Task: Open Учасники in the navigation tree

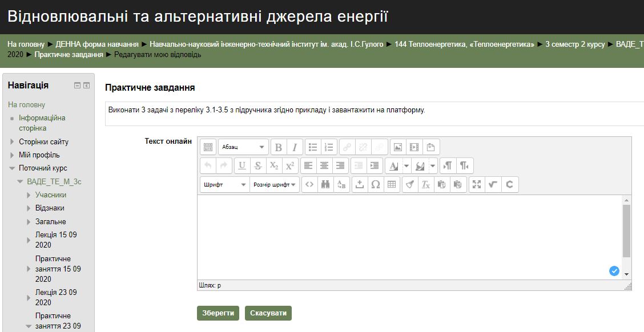Action: tap(51, 195)
